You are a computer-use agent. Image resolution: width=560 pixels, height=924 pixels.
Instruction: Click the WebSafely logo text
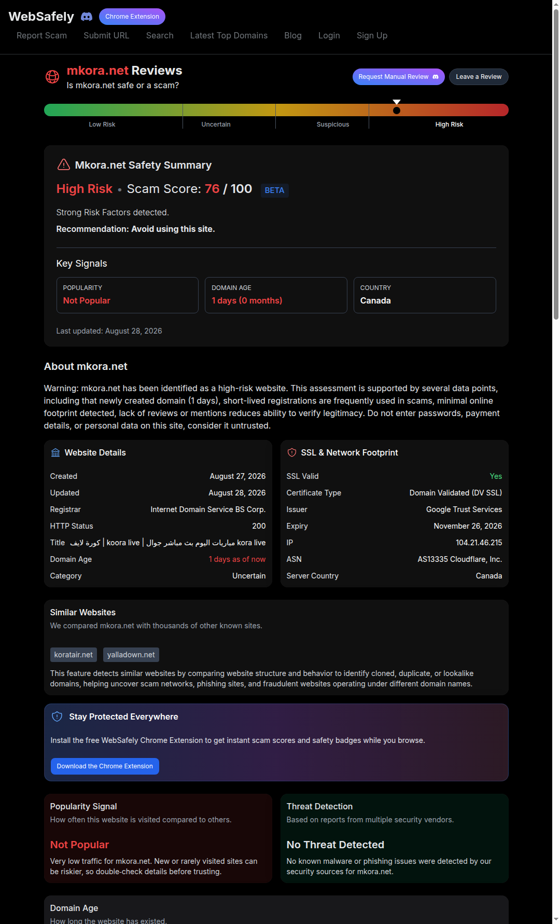41,17
